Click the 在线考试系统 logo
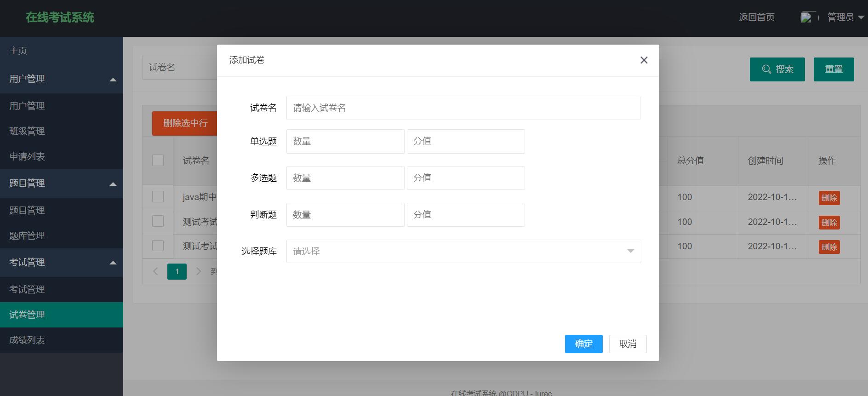868x396 pixels. (x=60, y=17)
